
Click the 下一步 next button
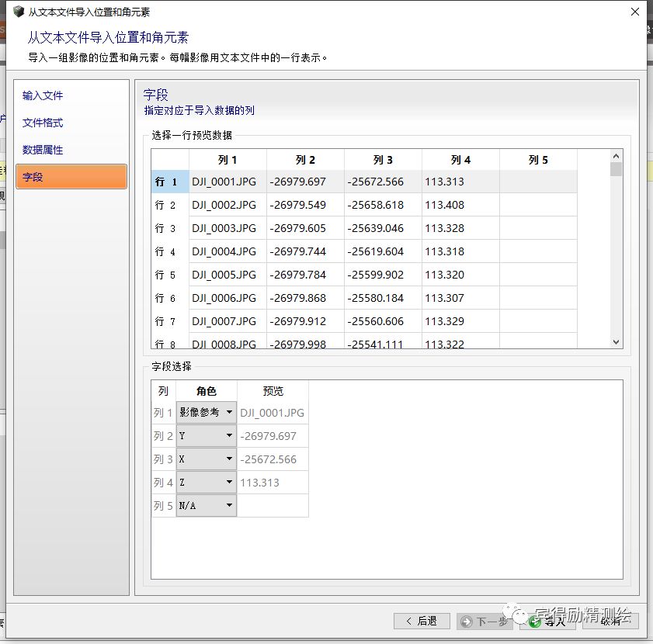[485, 621]
